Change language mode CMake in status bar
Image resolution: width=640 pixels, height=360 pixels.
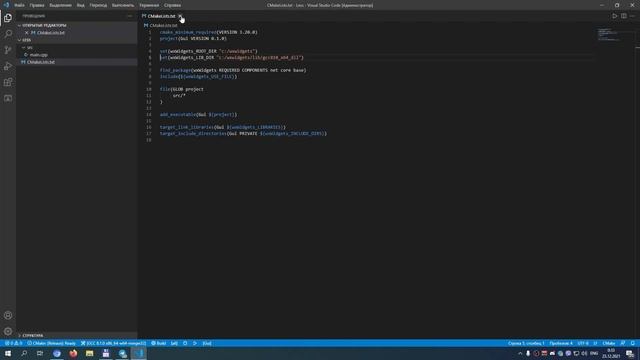click(x=609, y=343)
